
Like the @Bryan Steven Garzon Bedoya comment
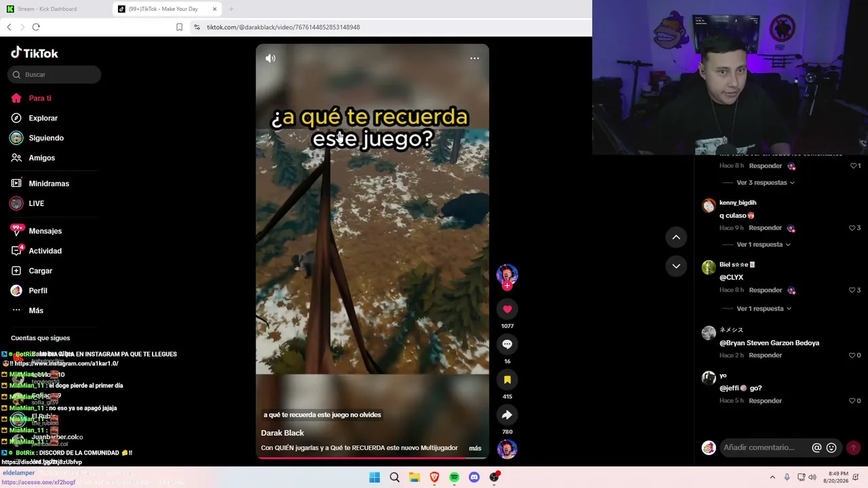852,355
